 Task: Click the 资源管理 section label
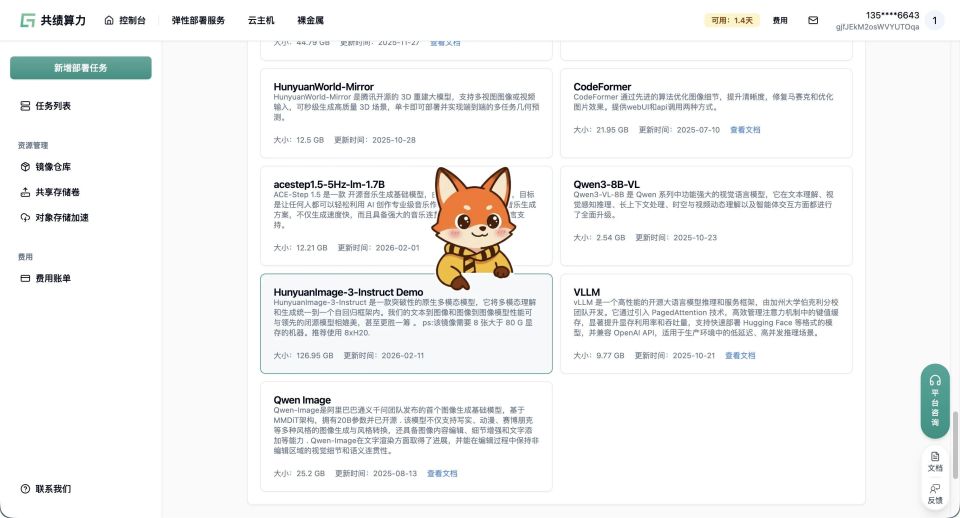(x=33, y=146)
